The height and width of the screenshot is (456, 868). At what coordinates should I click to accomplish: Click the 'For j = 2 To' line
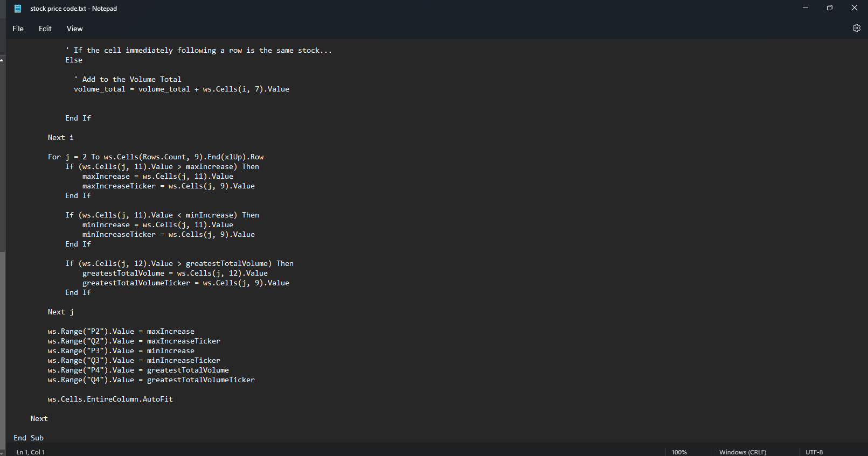[x=156, y=157]
